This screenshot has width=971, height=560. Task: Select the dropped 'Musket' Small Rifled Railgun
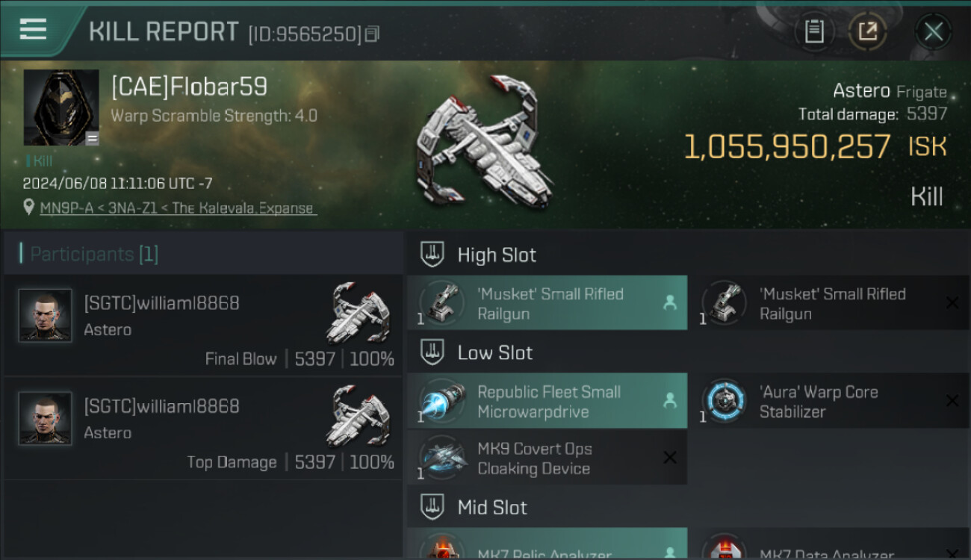(x=547, y=303)
